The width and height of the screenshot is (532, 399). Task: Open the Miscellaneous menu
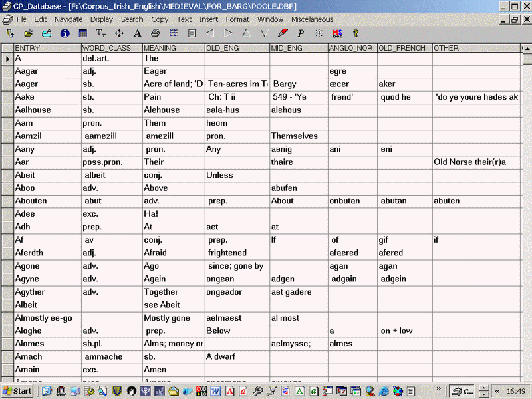click(x=312, y=19)
